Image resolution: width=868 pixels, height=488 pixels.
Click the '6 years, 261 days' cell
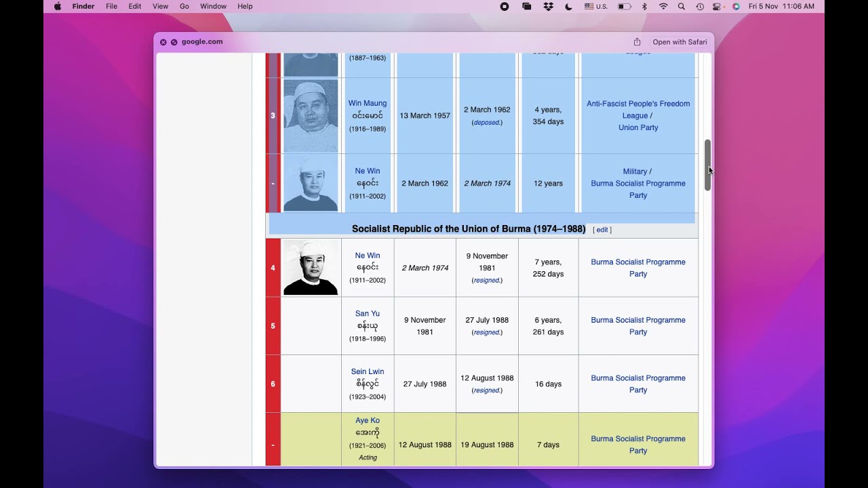coord(548,326)
